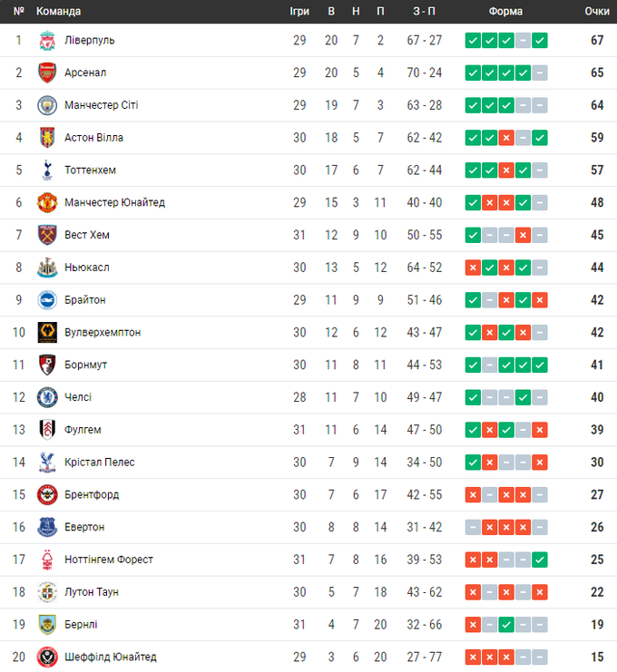The image size is (617, 672).
Task: Click the Chelsea crest icon
Action: (46, 397)
